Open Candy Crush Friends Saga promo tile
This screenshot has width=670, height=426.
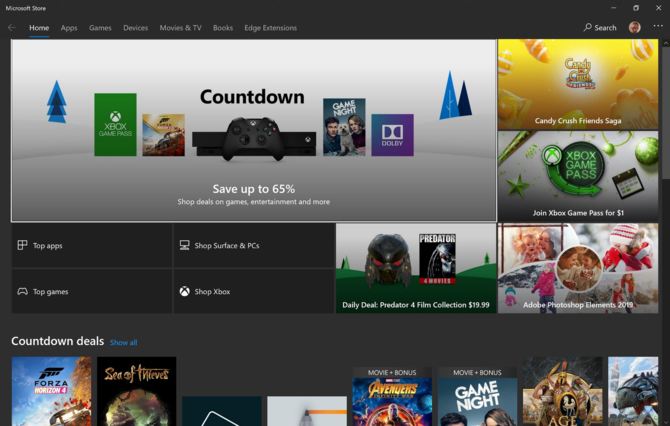click(x=578, y=84)
